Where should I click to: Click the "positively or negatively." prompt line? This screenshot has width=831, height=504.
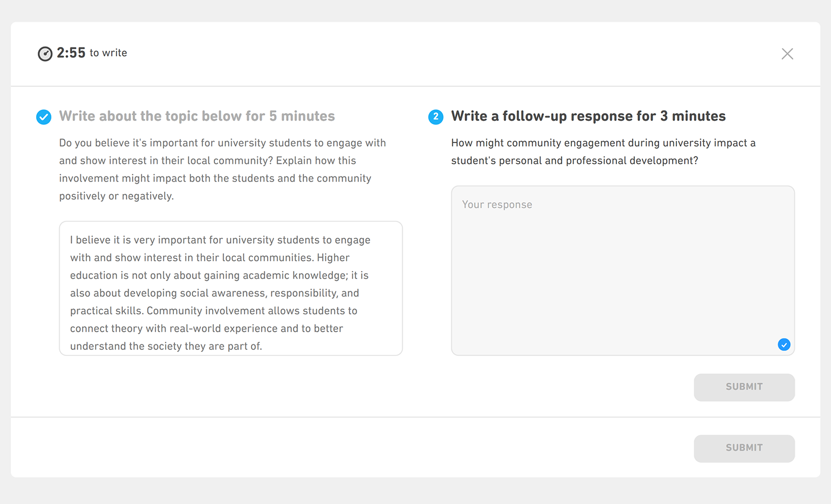(x=116, y=196)
